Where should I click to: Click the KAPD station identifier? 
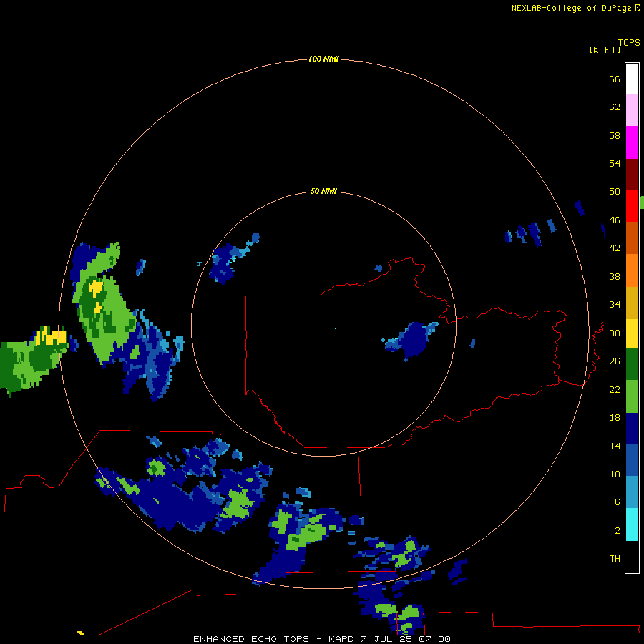[341, 639]
